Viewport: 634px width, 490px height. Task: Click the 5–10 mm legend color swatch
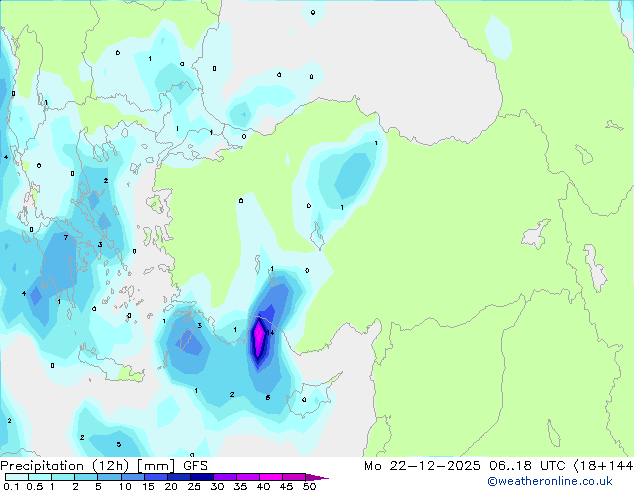pos(109,477)
